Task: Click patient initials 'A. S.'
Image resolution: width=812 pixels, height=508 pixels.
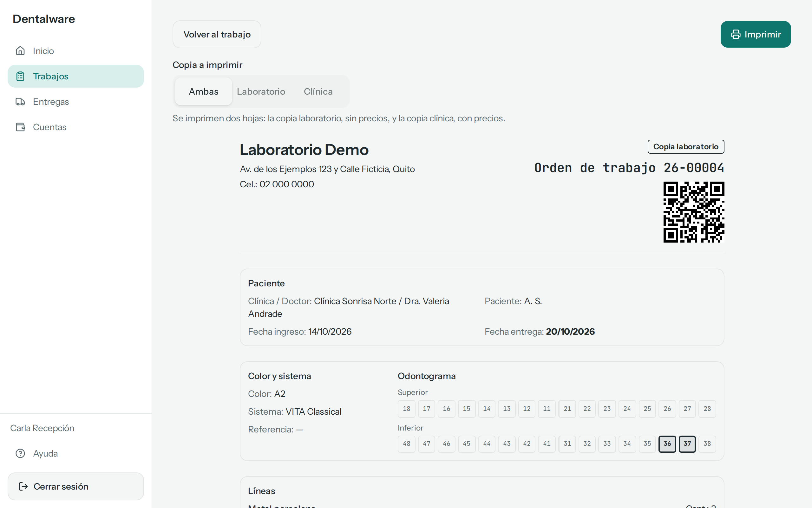Action: coord(533,301)
